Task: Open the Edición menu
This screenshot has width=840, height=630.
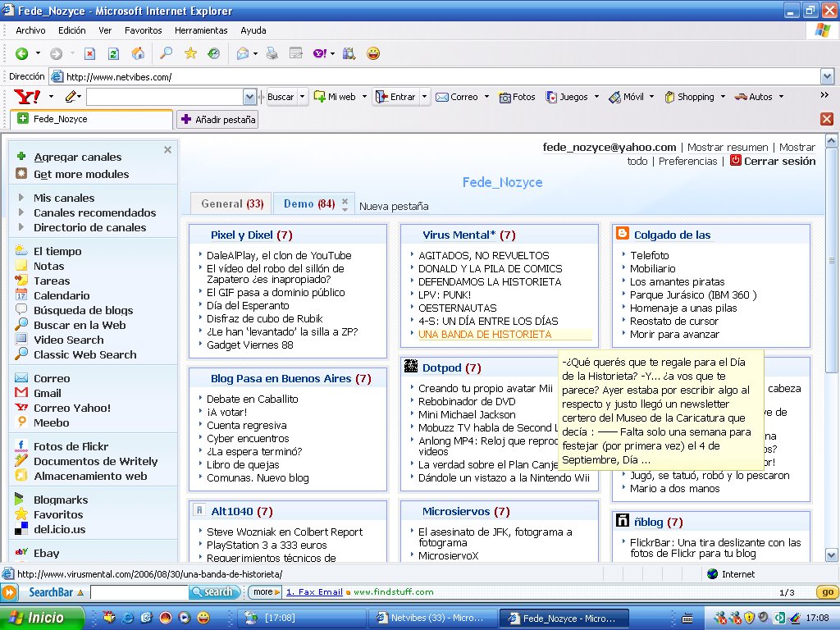Action: point(72,30)
